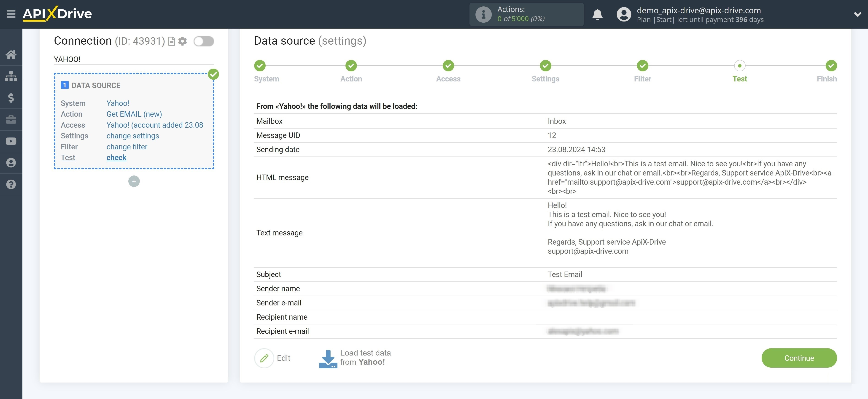Viewport: 868px width, 399px height.
Task: Load test data from Yahoo!
Action: [x=365, y=357]
